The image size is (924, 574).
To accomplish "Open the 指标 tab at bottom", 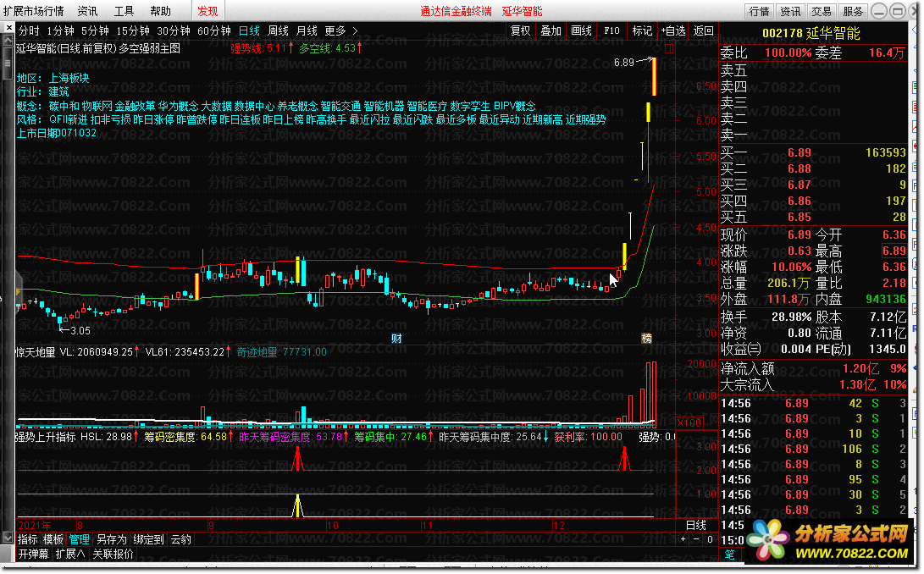I will [27, 539].
